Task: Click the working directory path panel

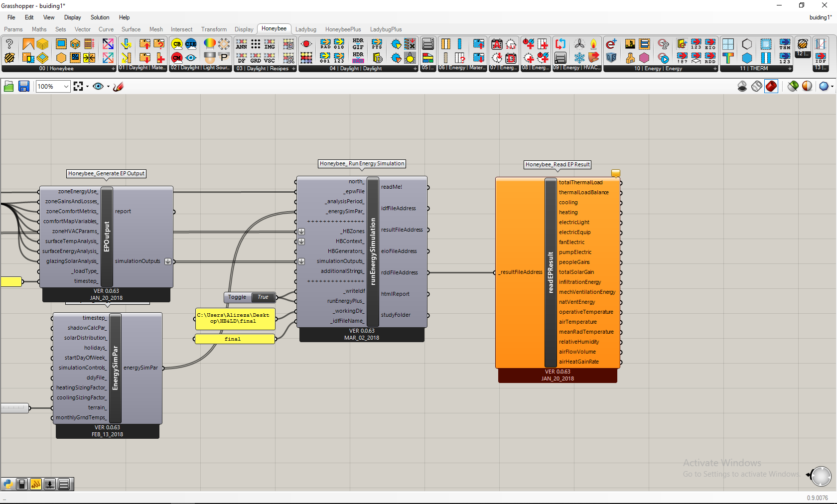Action: [234, 319]
